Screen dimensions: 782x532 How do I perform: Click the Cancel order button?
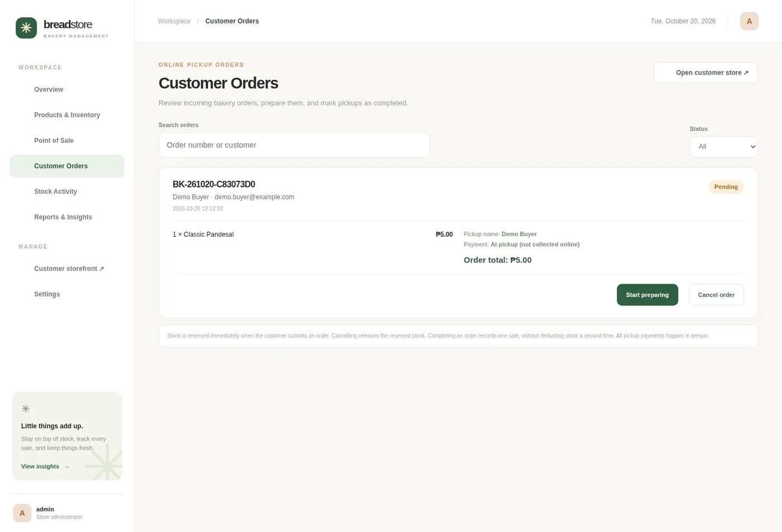(x=716, y=295)
